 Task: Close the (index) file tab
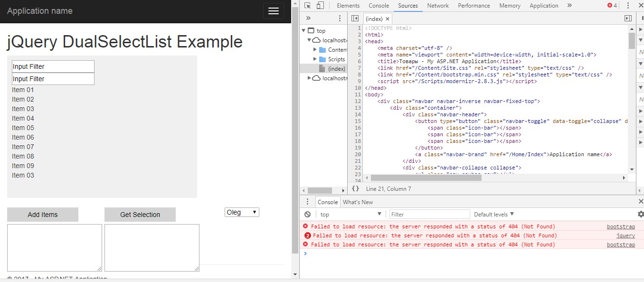[x=388, y=19]
